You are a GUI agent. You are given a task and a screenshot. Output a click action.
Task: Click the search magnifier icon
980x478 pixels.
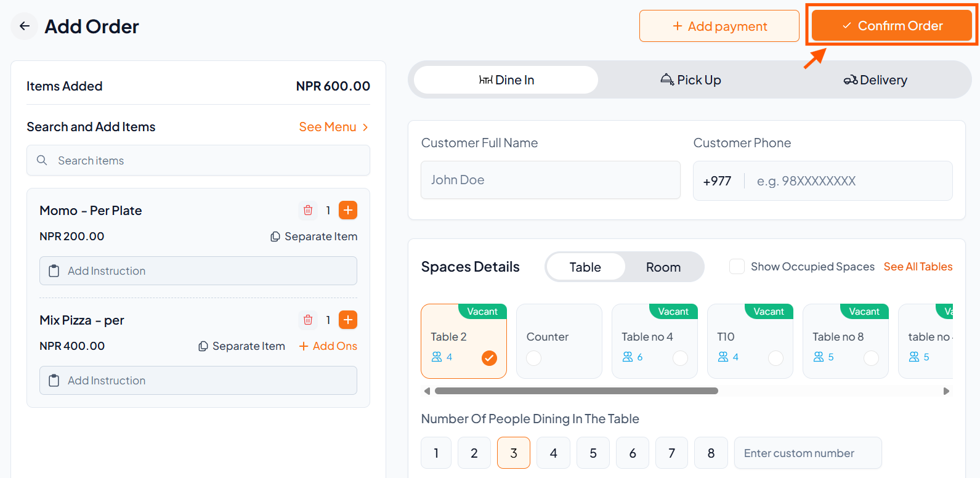42,160
